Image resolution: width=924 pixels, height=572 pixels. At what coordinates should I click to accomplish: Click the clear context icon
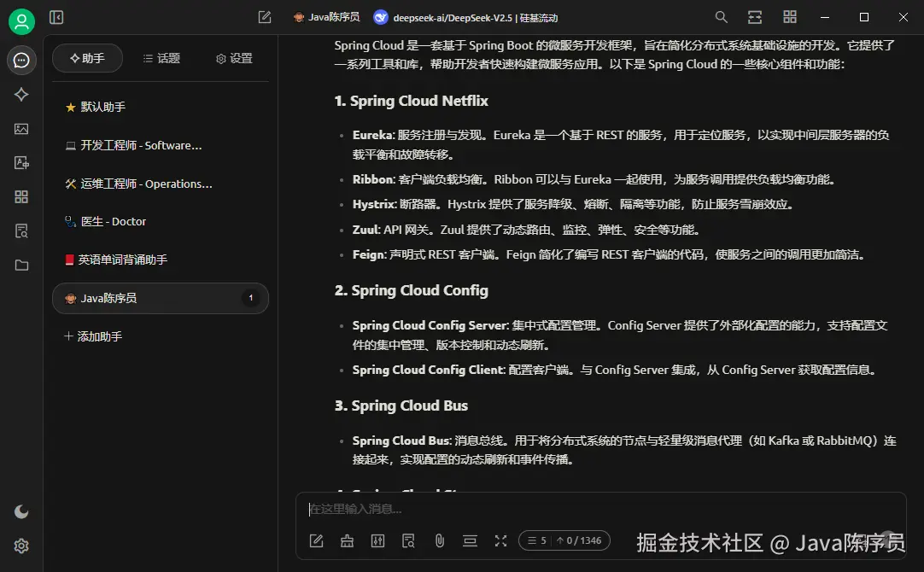(x=470, y=540)
